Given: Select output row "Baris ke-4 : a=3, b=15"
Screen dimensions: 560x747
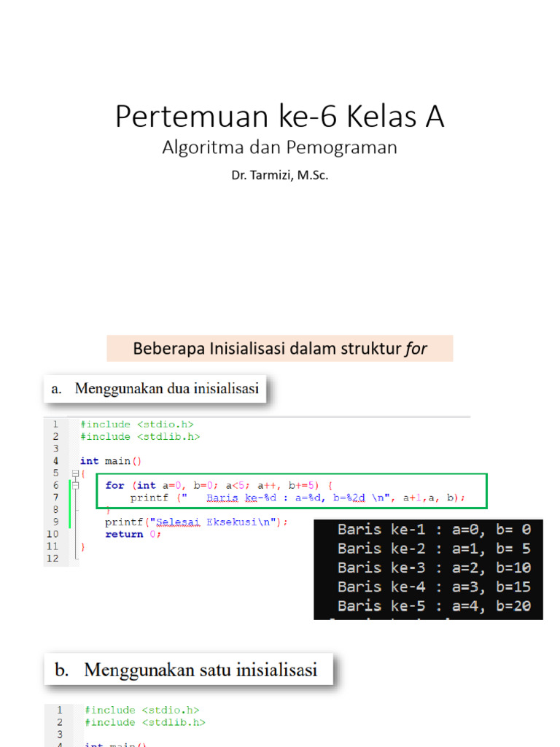Looking at the screenshot, I should click(434, 587).
